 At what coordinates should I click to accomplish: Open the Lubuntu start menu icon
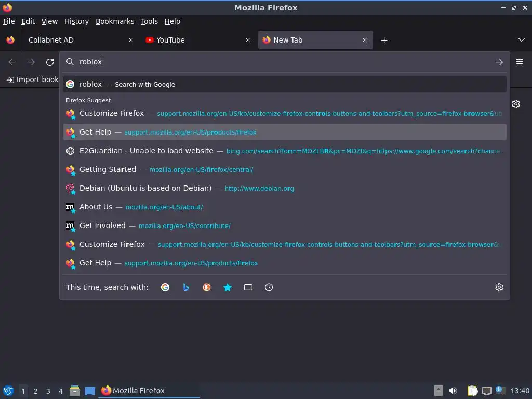[8, 391]
